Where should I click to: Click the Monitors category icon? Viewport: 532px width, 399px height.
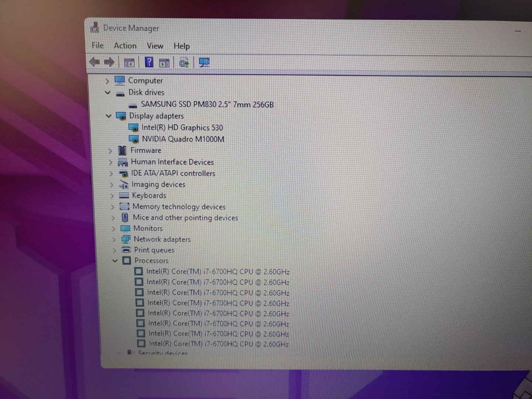[x=125, y=228]
